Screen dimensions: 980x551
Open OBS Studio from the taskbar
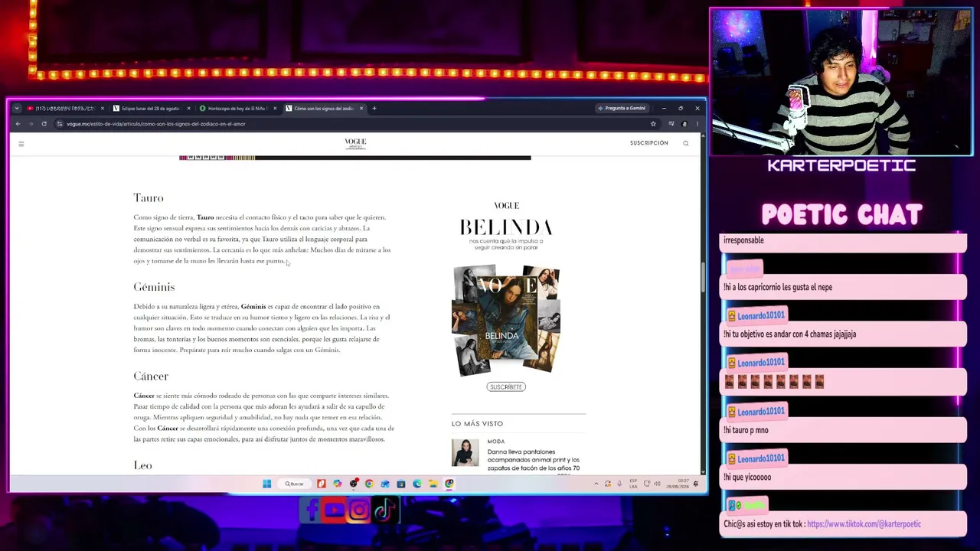[353, 484]
